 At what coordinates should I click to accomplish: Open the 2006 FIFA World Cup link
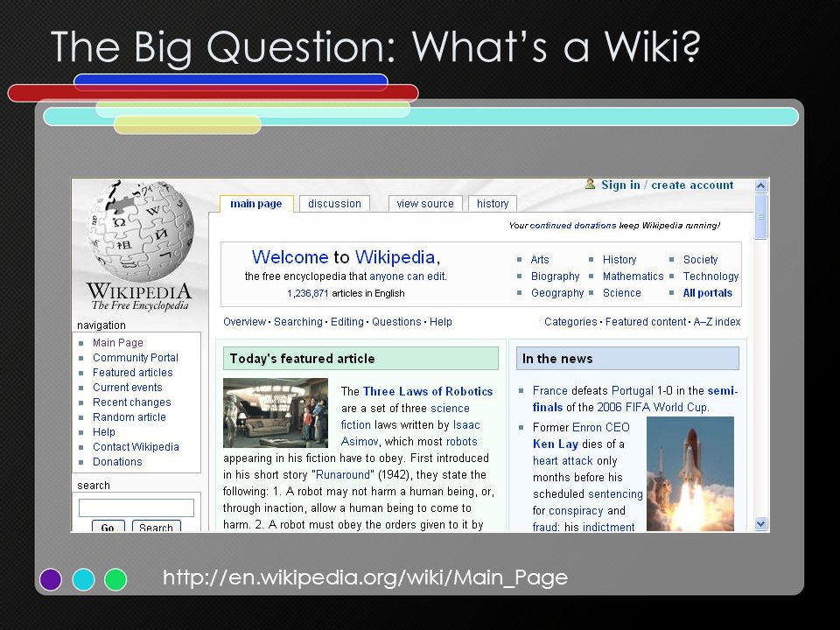(x=652, y=408)
